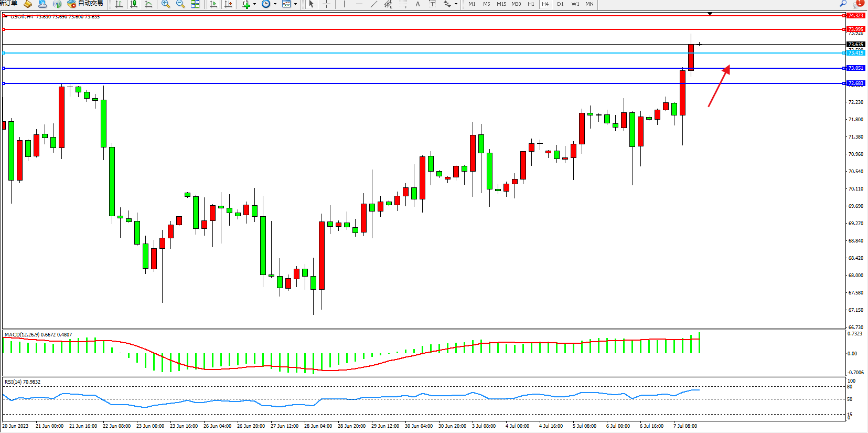Expand the indicators list dropdown arrow
868x433 pixels.
[x=255, y=4]
